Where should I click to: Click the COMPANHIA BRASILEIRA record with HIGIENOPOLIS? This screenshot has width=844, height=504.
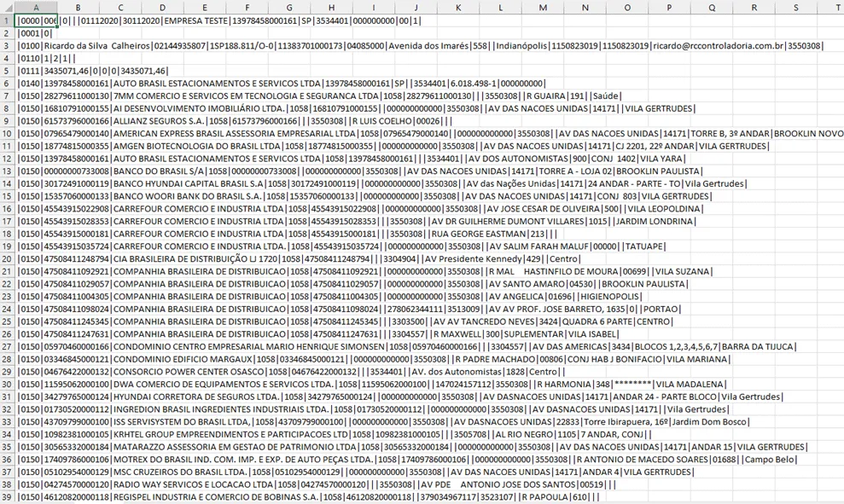click(x=330, y=297)
